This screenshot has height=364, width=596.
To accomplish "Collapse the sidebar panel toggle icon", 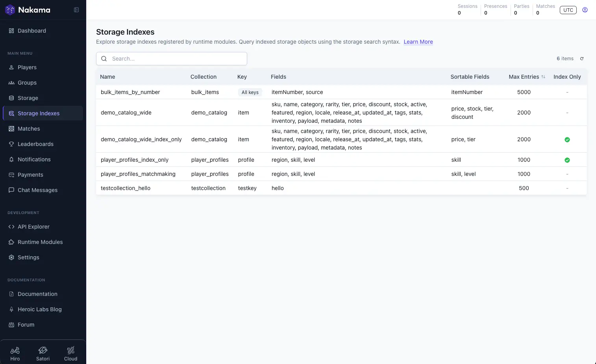I will [x=76, y=10].
